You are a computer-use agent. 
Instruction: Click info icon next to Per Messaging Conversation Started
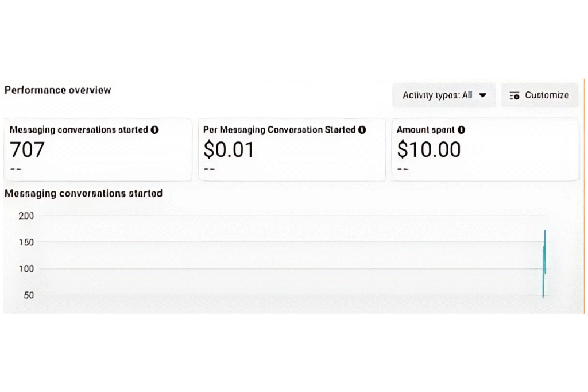(362, 130)
